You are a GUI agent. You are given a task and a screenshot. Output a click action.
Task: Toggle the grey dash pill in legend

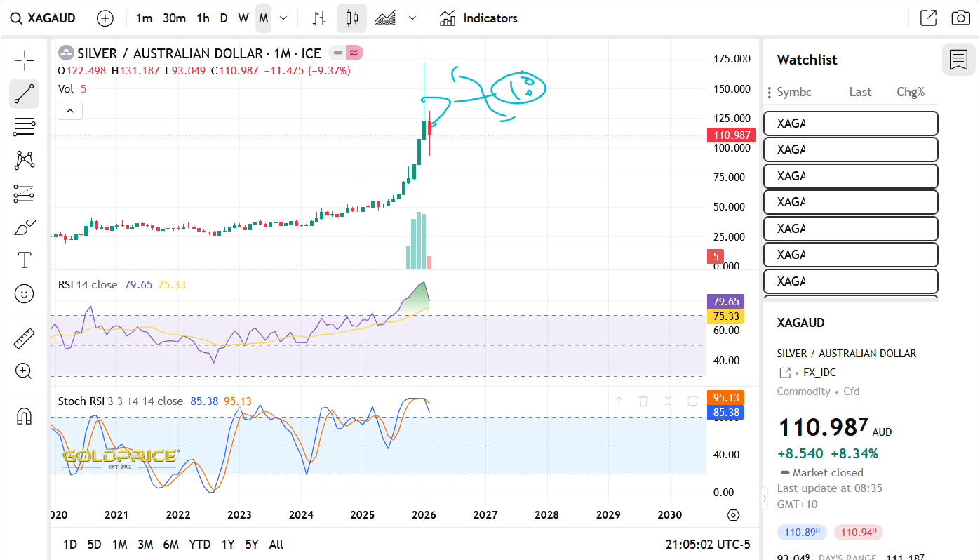tap(337, 53)
